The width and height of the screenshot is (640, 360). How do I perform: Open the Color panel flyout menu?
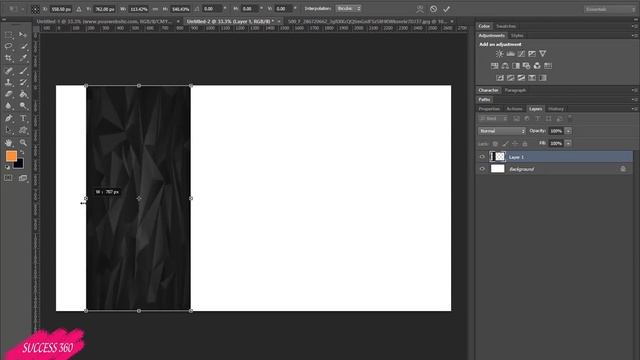[x=634, y=26]
